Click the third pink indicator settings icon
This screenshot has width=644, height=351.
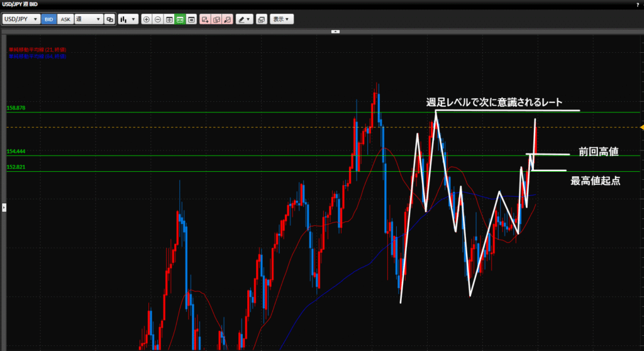[x=227, y=19]
